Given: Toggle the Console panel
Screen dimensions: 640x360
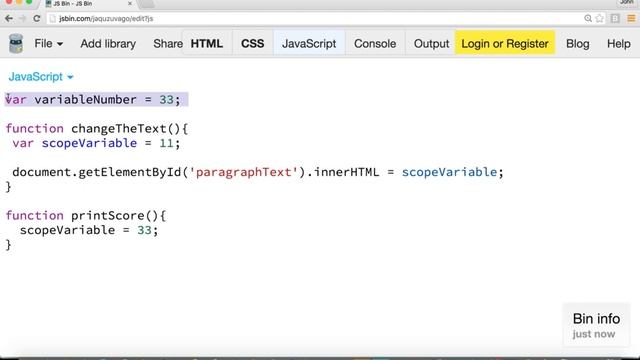Looking at the screenshot, I should pyautogui.click(x=375, y=44).
